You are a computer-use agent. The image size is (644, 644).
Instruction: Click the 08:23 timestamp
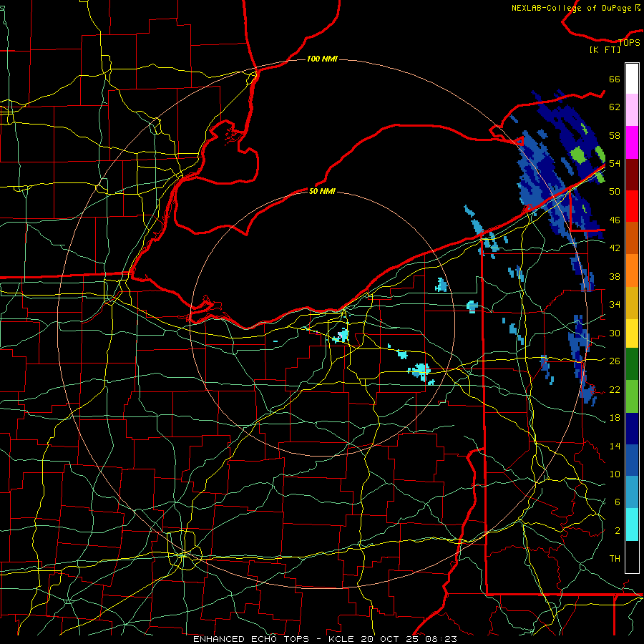[x=441, y=639]
